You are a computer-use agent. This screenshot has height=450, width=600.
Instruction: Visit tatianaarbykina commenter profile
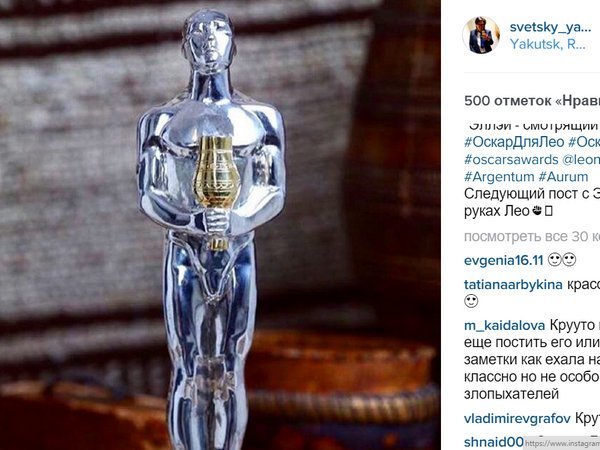pos(513,285)
